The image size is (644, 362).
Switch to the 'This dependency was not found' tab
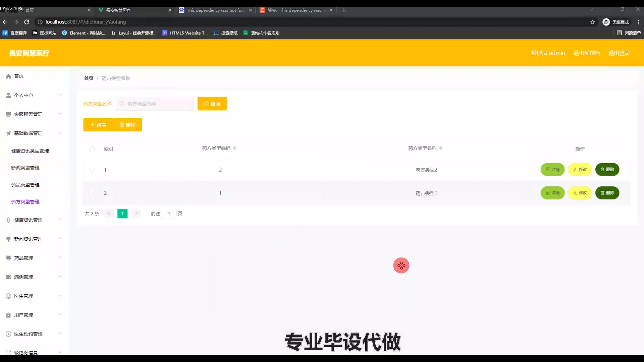click(x=215, y=10)
